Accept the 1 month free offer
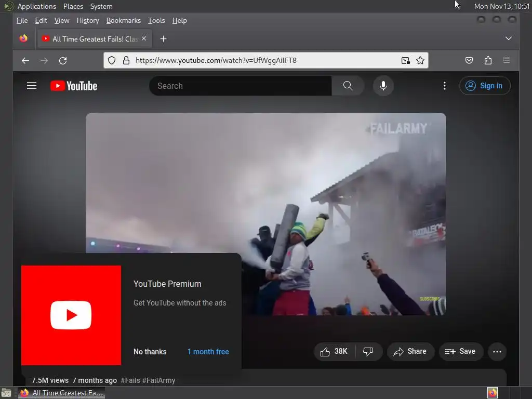The height and width of the screenshot is (399, 532). (208, 352)
